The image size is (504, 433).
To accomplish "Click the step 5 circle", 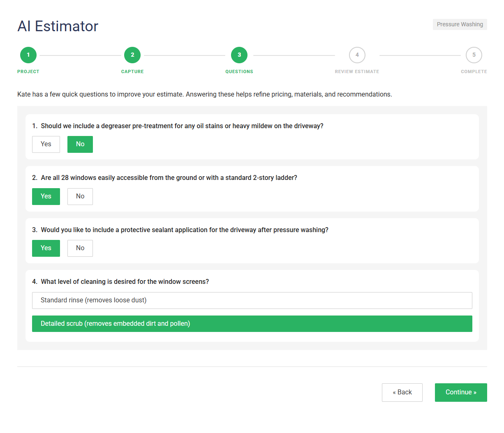I will pyautogui.click(x=474, y=55).
